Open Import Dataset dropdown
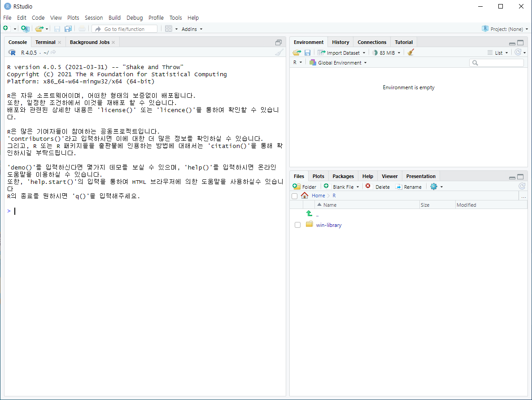Viewport: 532px width, 400px height. click(x=342, y=52)
